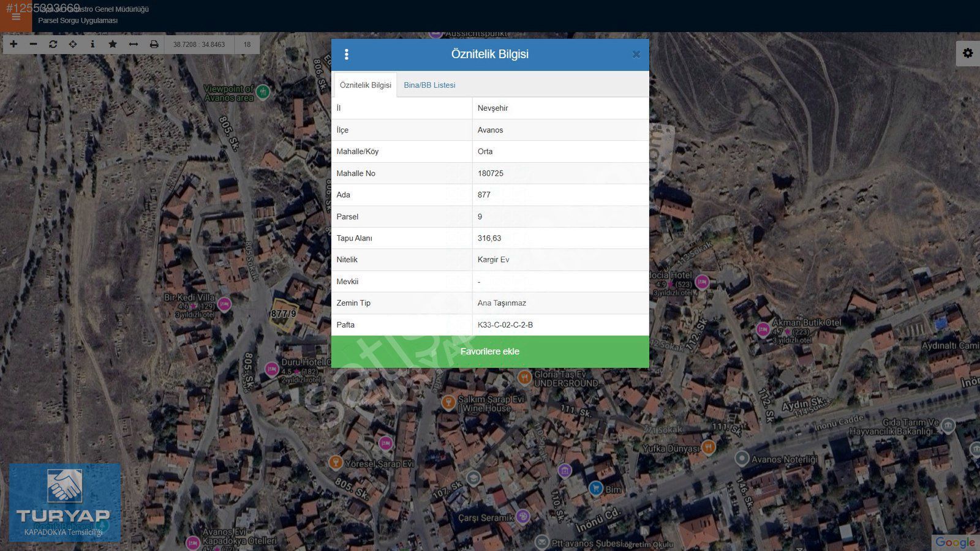Click the Ptt avanos Şubesi marker
The image size is (980, 551).
[541, 542]
